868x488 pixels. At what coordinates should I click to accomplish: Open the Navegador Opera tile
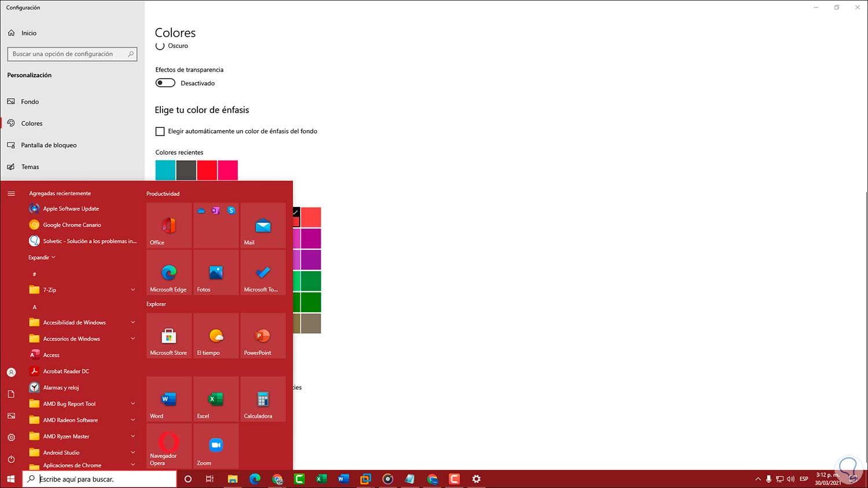coord(169,446)
